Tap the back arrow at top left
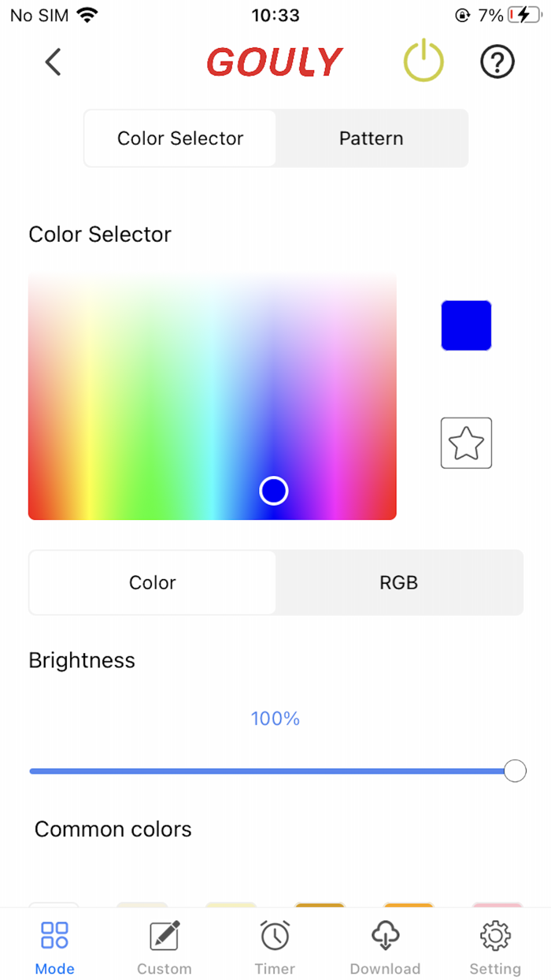 [x=52, y=61]
